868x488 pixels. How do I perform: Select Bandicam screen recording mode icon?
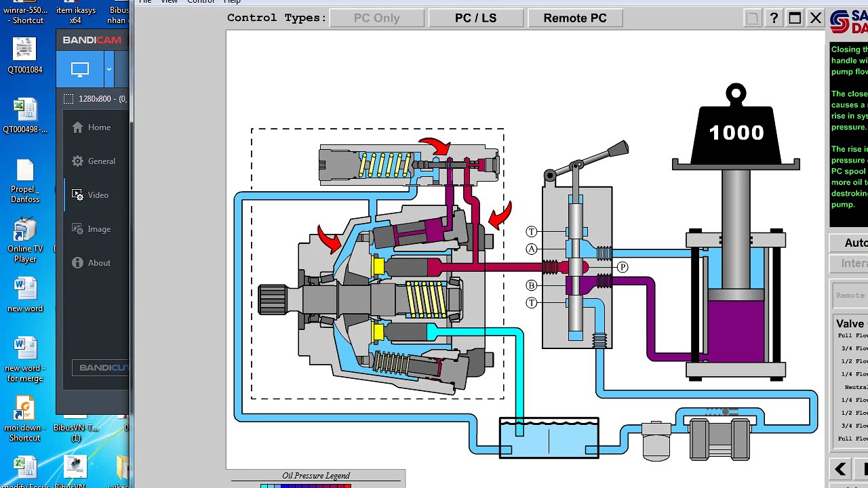[x=80, y=69]
